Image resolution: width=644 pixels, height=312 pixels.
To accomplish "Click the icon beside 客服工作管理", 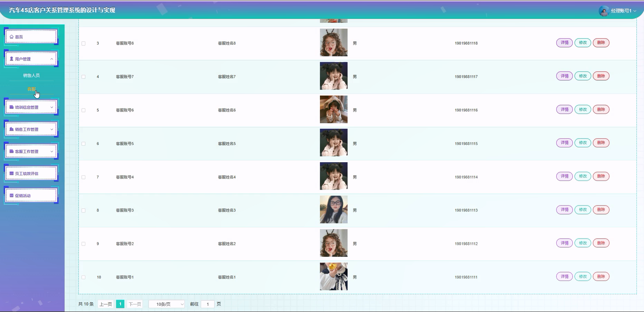I will click(11, 152).
